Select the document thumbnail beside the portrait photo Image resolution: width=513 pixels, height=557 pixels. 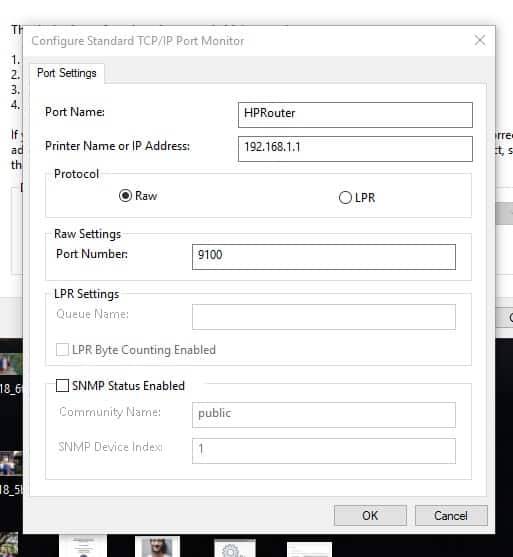[83, 546]
